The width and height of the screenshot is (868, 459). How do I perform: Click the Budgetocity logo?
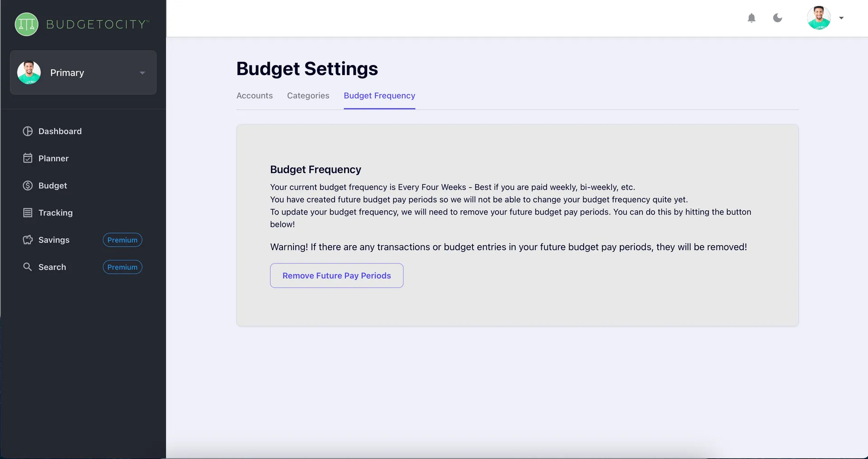pos(80,24)
